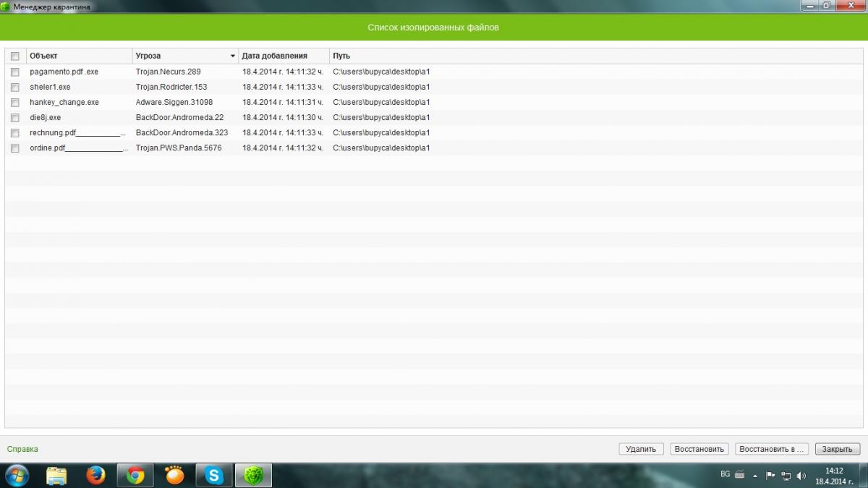The image size is (868, 488).
Task: Open the Справка help link
Action: (22, 449)
